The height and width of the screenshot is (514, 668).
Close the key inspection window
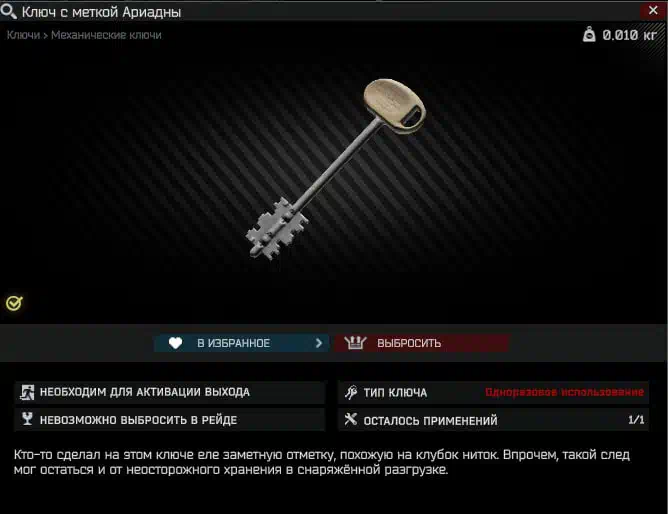coord(653,11)
